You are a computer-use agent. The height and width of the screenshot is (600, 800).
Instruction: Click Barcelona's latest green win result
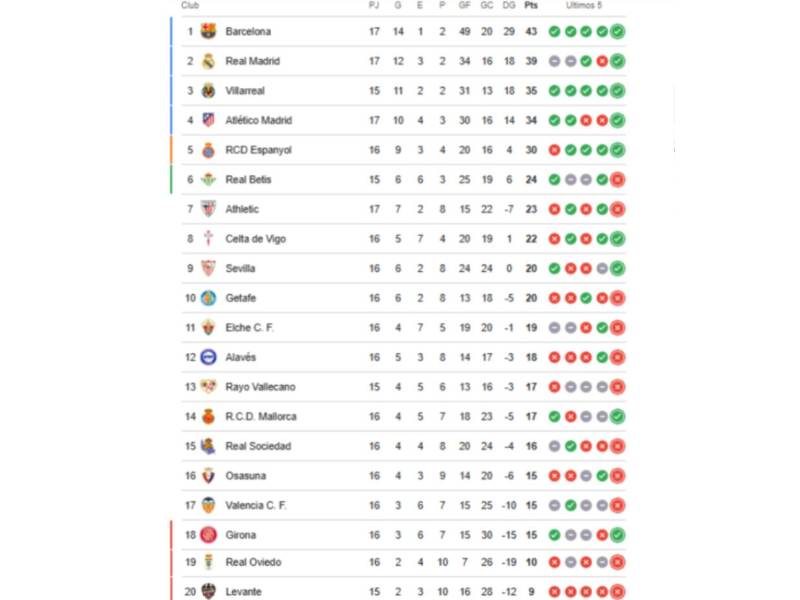[x=618, y=31]
